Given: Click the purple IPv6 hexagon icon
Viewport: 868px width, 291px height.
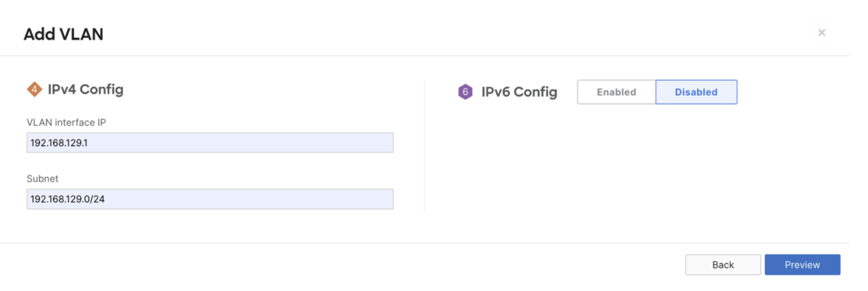Looking at the screenshot, I should (x=465, y=92).
